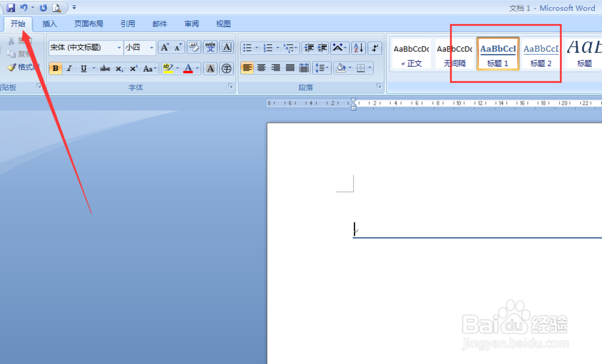
Task: Switch to the 审阅 ribbon tab
Action: (x=191, y=24)
